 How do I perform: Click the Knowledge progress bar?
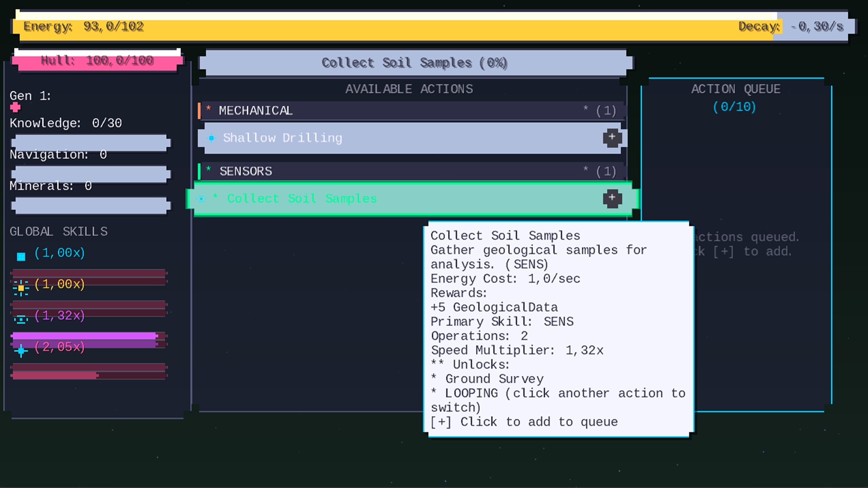coord(90,143)
